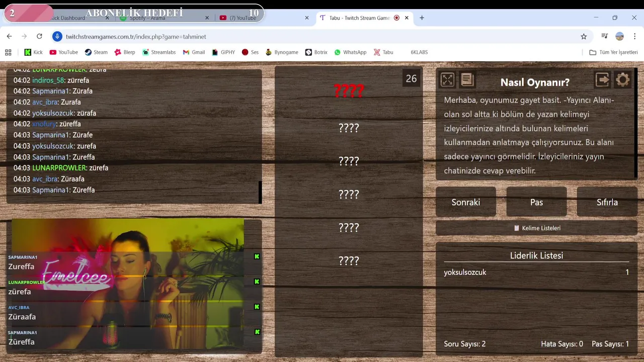Image resolution: width=644 pixels, height=362 pixels.
Task: Open the Streamlabs bookmark
Action: coord(159,52)
